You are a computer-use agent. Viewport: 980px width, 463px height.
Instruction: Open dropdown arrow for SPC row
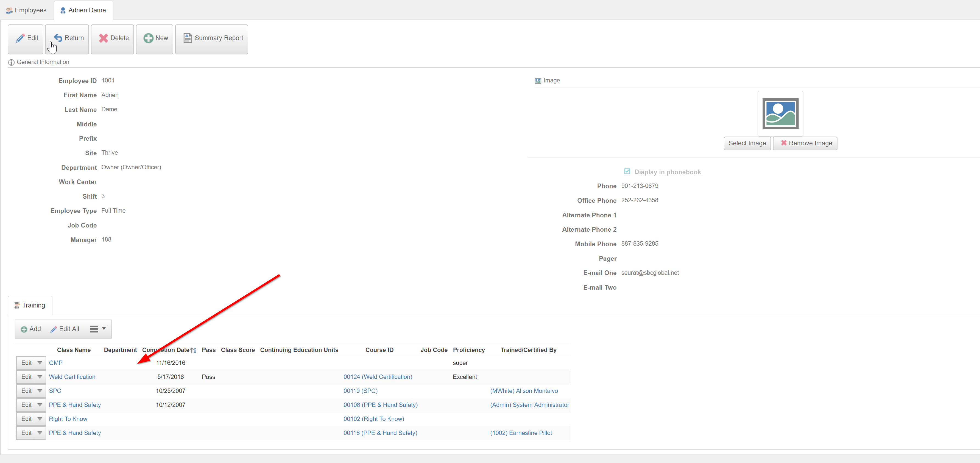[40, 391]
